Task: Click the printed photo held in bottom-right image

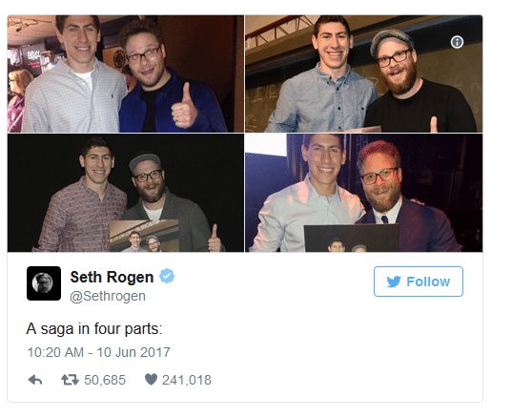Action: coord(352,238)
